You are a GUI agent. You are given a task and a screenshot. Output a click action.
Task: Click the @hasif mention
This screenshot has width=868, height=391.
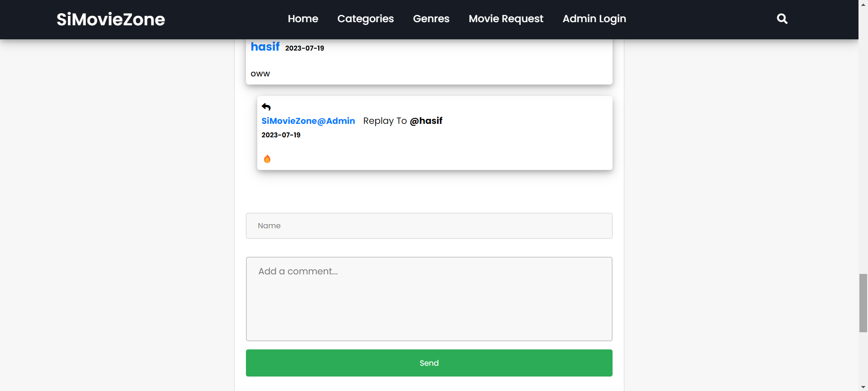pos(426,121)
